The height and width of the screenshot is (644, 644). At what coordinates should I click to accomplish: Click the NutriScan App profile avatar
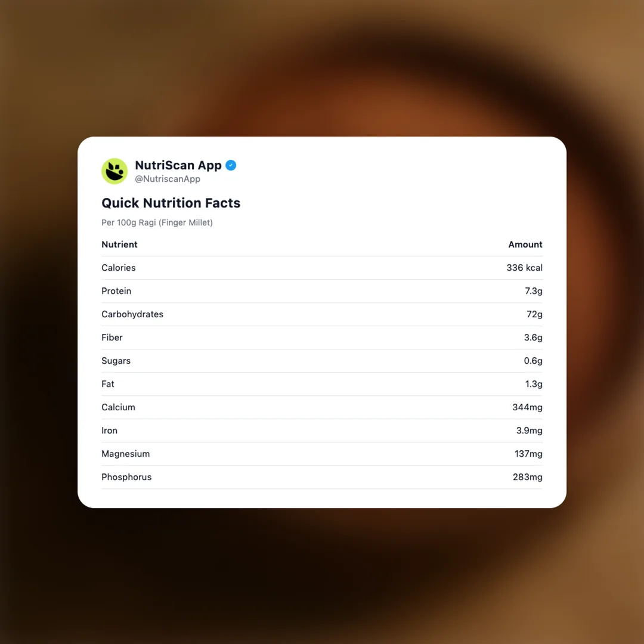[x=114, y=171]
